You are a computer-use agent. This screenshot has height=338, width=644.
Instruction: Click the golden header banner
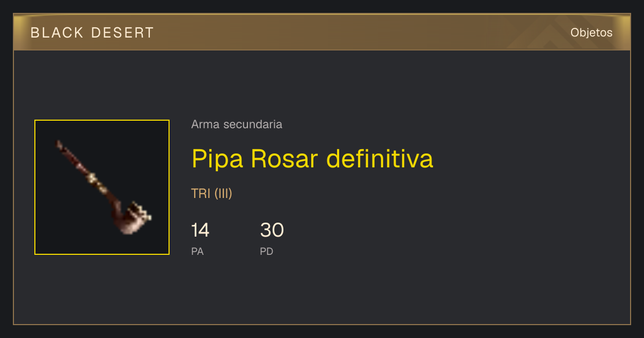point(322,32)
